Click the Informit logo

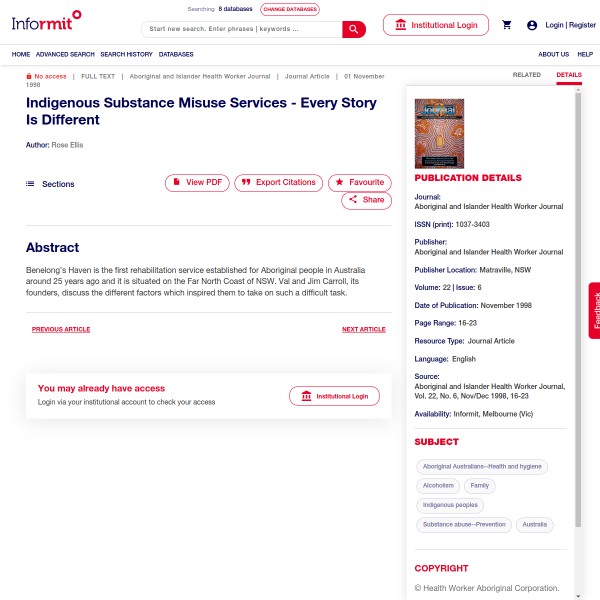(46, 21)
